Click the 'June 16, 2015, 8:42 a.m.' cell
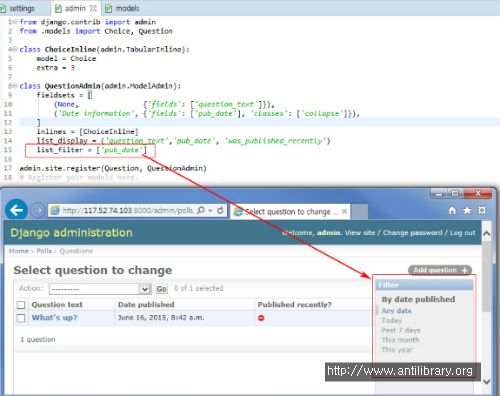The width and height of the screenshot is (500, 396). (161, 318)
